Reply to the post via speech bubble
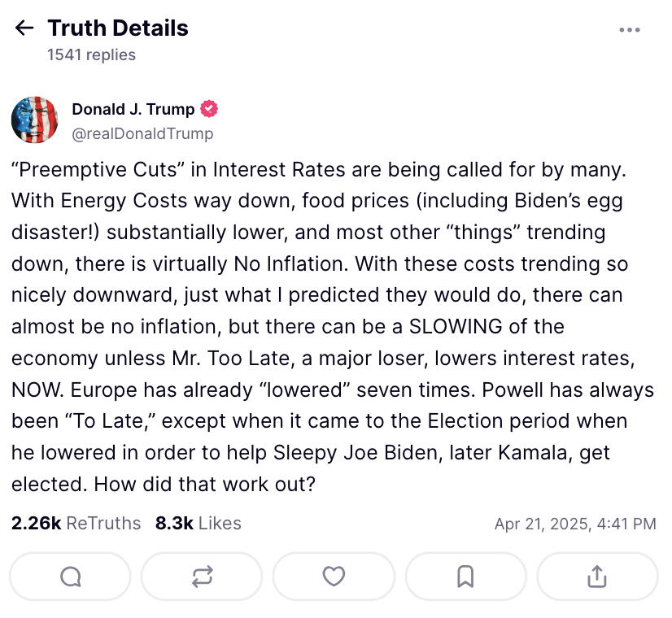672x618 pixels. 71,577
